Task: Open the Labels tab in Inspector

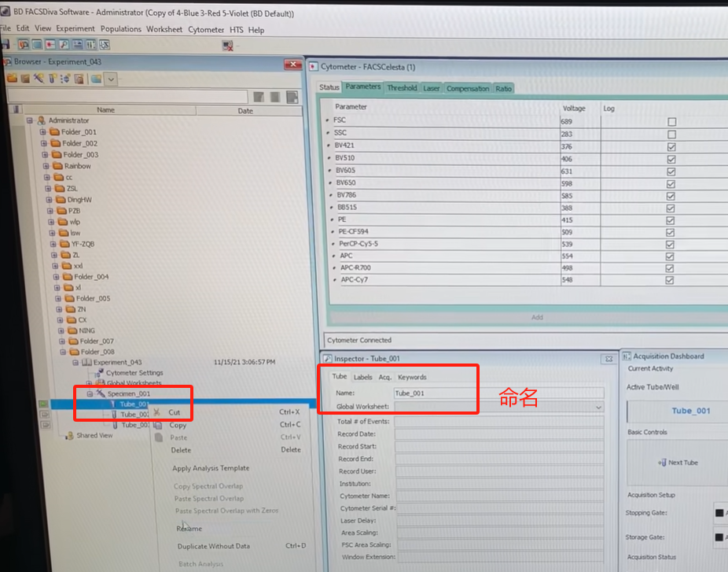Action: point(362,378)
